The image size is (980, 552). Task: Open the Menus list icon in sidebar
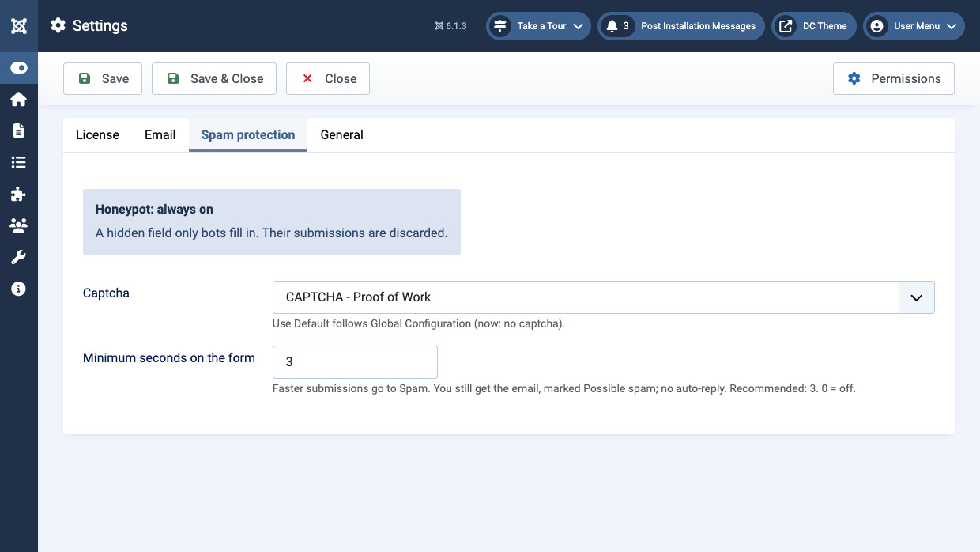click(19, 162)
